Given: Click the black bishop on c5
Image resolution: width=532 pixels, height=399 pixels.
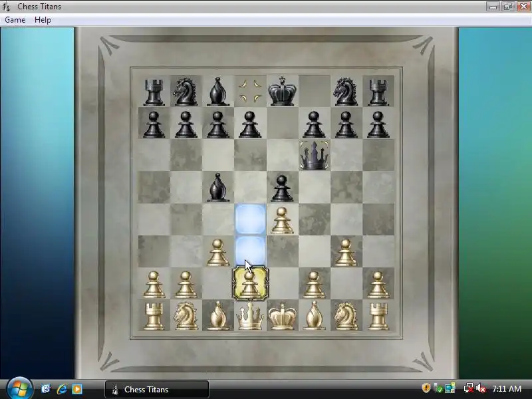Looking at the screenshot, I should click(x=218, y=188).
